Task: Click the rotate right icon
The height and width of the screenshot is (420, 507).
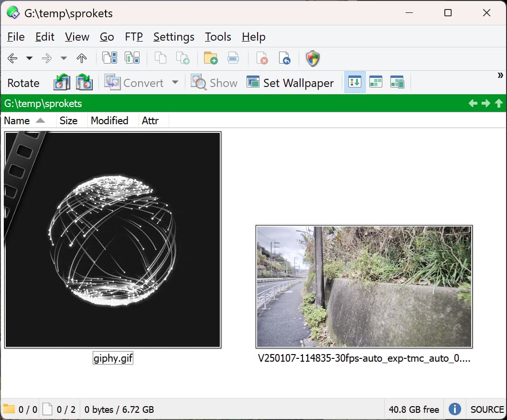Action: [85, 82]
